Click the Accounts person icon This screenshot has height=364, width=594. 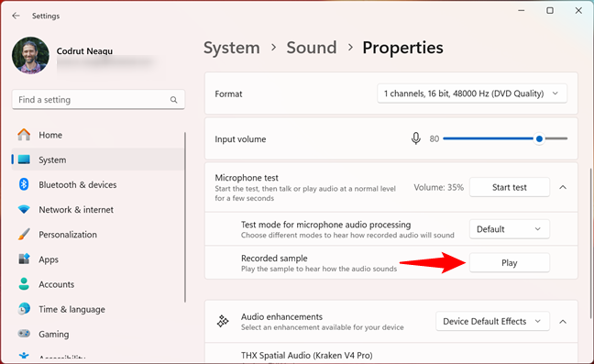(24, 284)
